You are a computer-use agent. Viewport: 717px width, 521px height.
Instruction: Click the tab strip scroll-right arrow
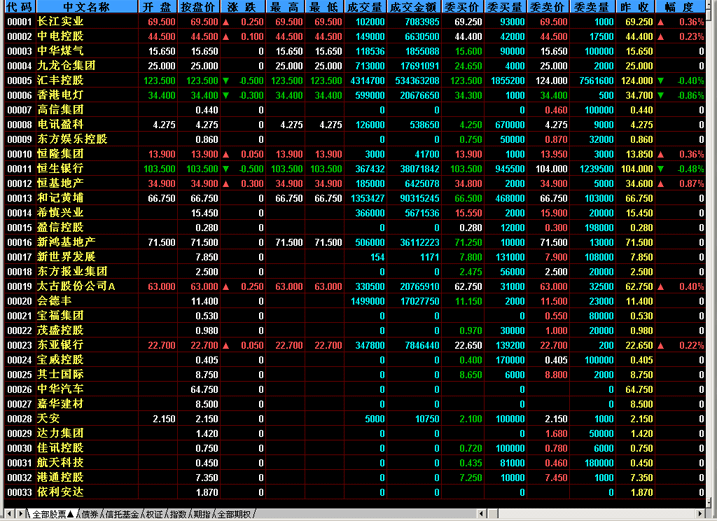click(20, 514)
